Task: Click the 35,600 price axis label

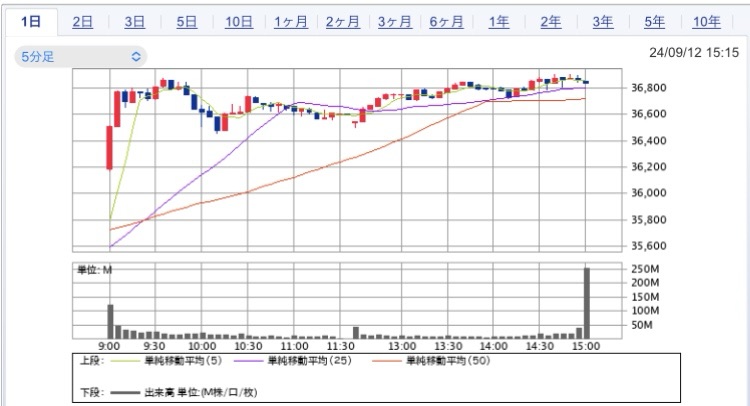Action: tap(649, 246)
